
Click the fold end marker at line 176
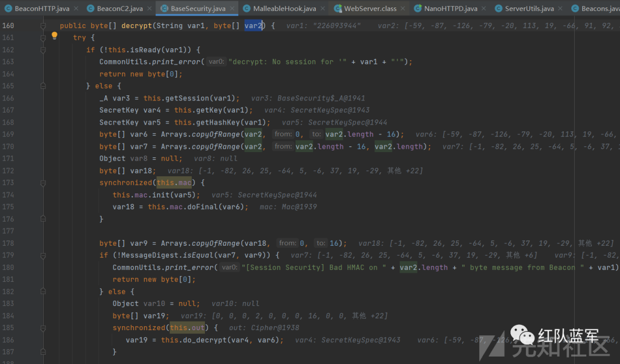pos(43,218)
